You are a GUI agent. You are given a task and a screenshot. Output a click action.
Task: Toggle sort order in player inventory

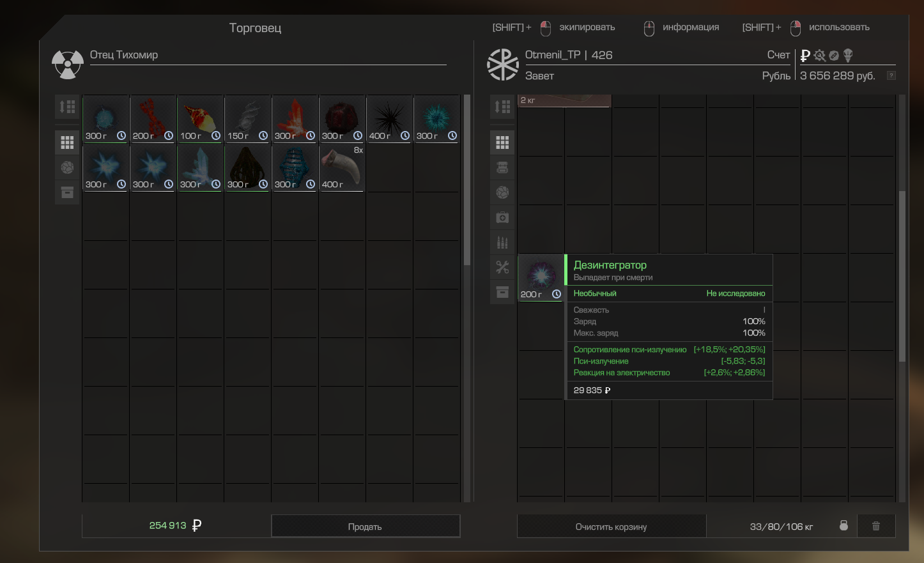502,107
